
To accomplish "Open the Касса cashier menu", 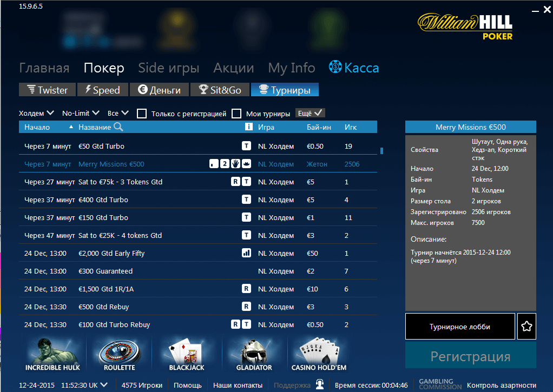I will pyautogui.click(x=354, y=68).
